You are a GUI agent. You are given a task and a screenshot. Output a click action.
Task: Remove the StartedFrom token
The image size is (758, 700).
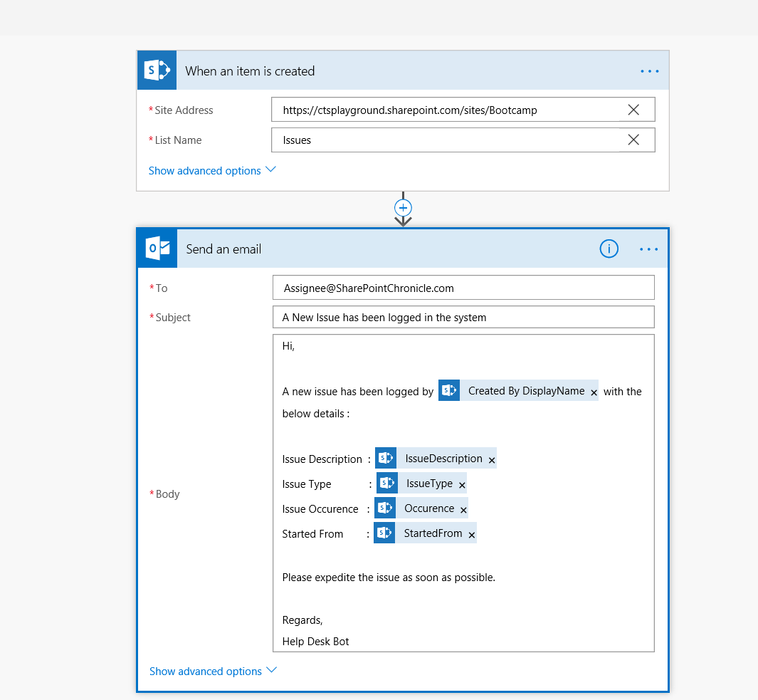(472, 535)
